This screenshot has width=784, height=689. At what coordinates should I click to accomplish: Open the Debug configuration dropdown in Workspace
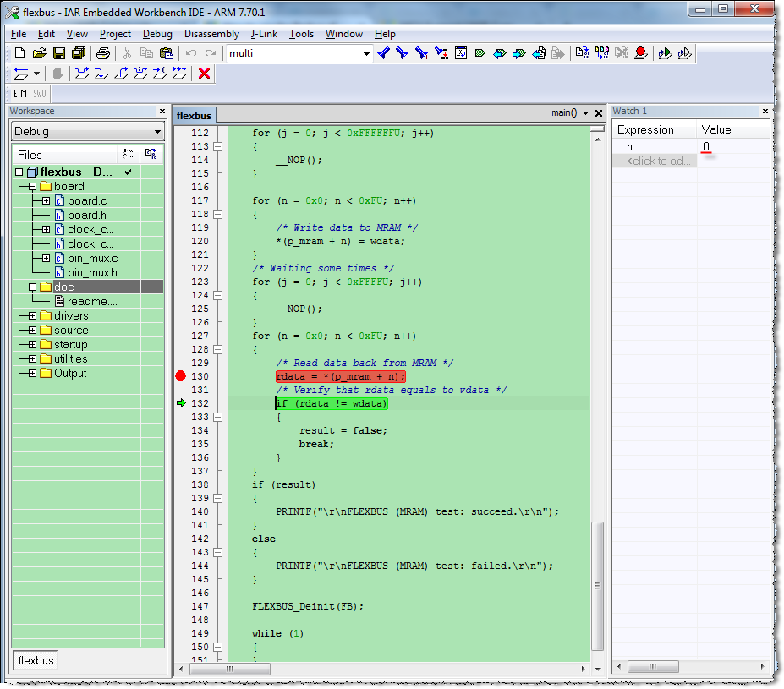[x=157, y=132]
